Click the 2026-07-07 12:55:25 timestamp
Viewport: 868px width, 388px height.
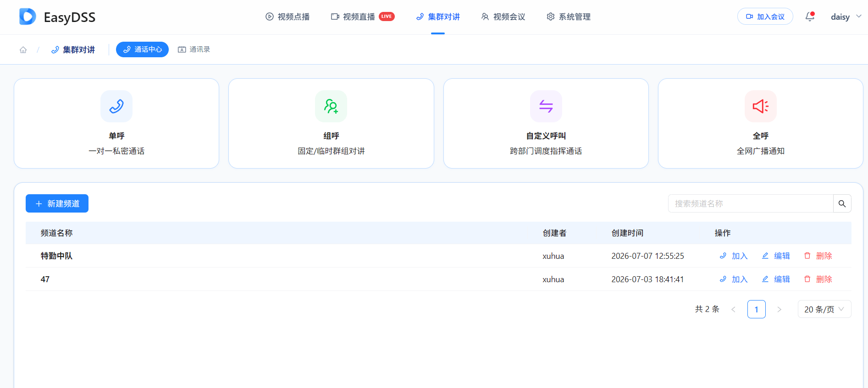pyautogui.click(x=647, y=256)
